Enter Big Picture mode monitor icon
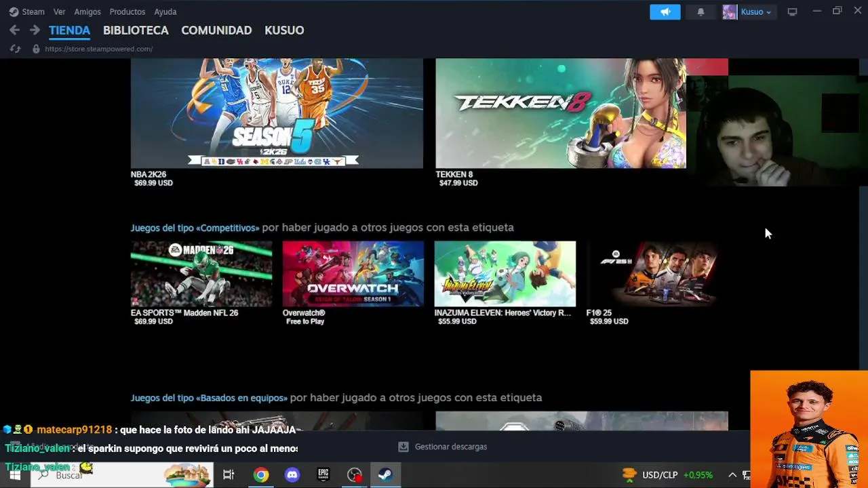The height and width of the screenshot is (488, 868). click(792, 12)
